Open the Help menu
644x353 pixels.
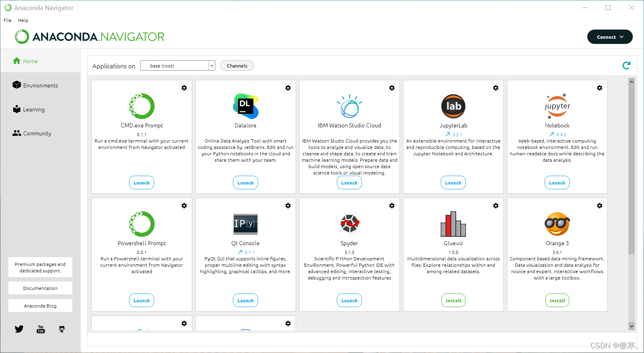(x=23, y=20)
